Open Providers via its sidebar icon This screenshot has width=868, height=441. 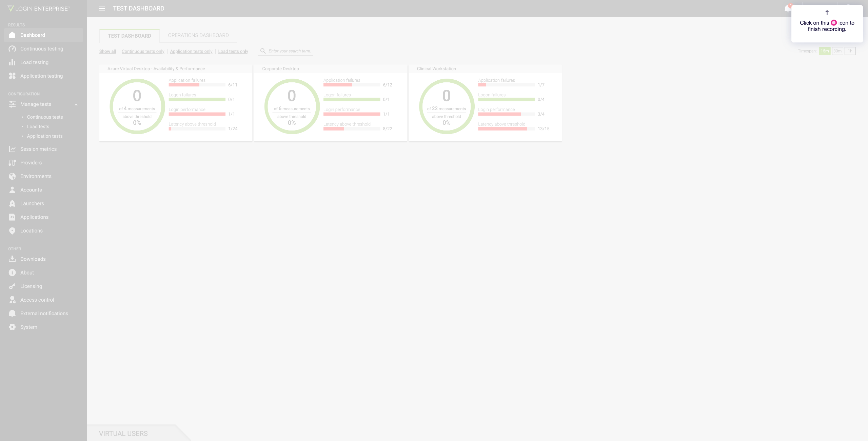pyautogui.click(x=12, y=163)
